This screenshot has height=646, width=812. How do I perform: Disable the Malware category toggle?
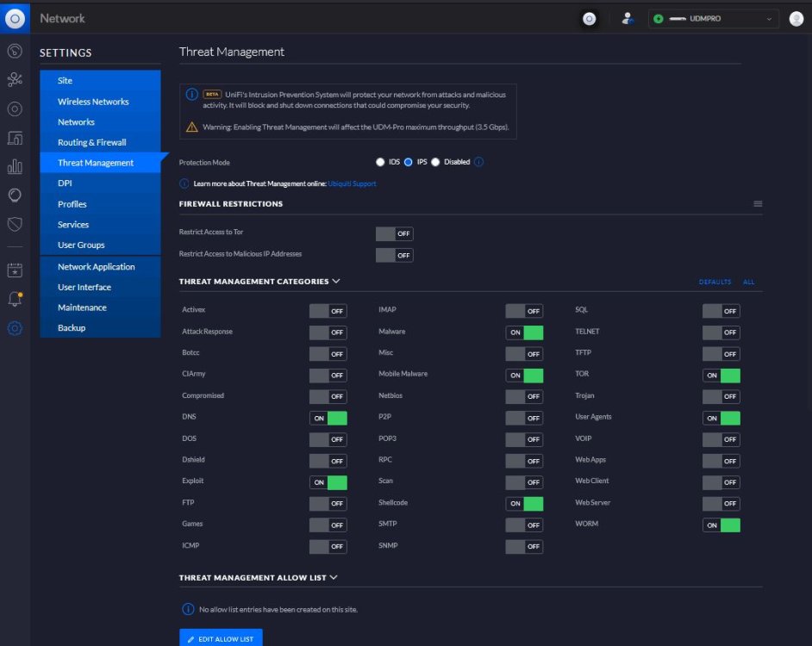[524, 332]
